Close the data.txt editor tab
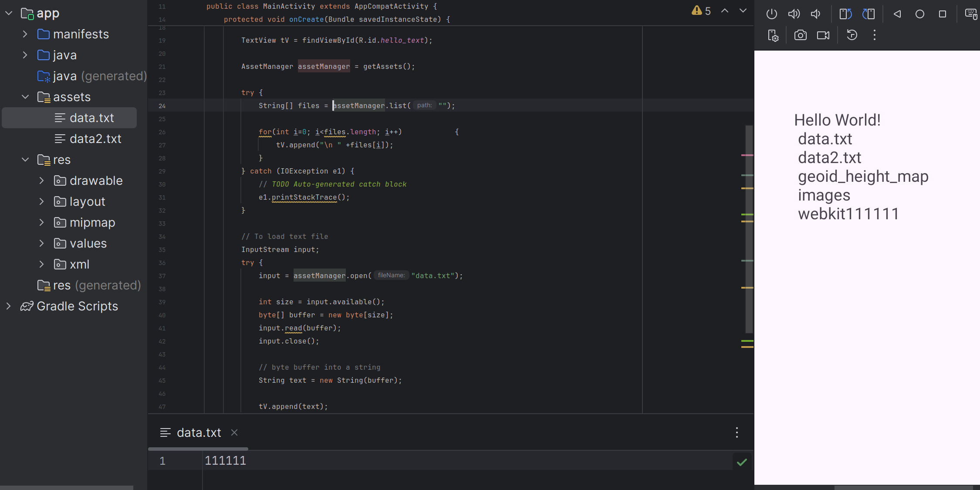 (x=234, y=432)
